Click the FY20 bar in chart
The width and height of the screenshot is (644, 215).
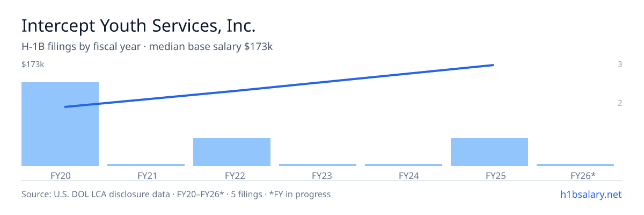pyautogui.click(x=60, y=124)
